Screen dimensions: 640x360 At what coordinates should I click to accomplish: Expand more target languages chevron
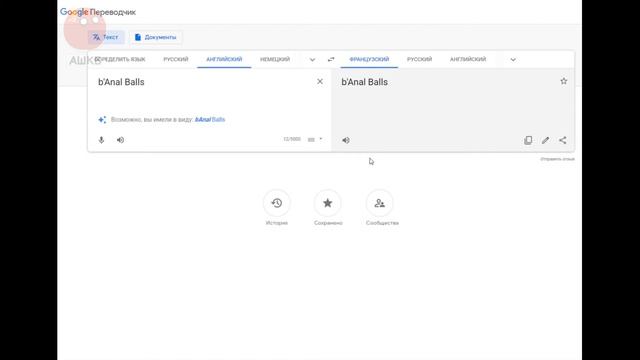coord(513,60)
